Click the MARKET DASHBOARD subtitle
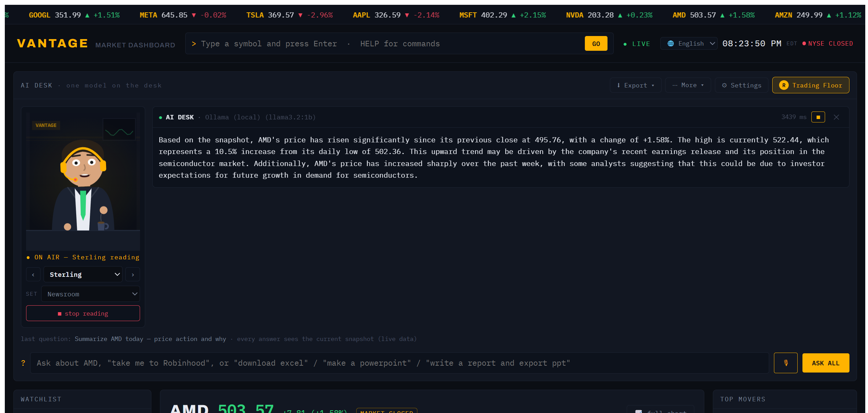 135,45
